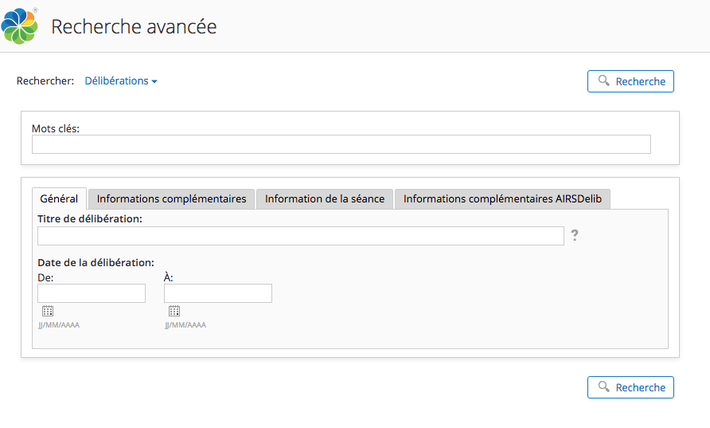Open the calendar picker under De field
The height and width of the screenshot is (428, 710).
pos(48,311)
